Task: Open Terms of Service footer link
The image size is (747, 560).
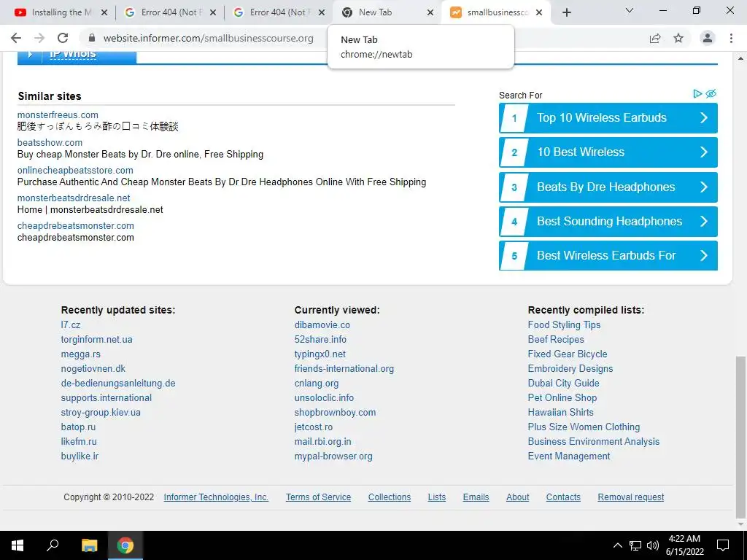Action: tap(318, 497)
